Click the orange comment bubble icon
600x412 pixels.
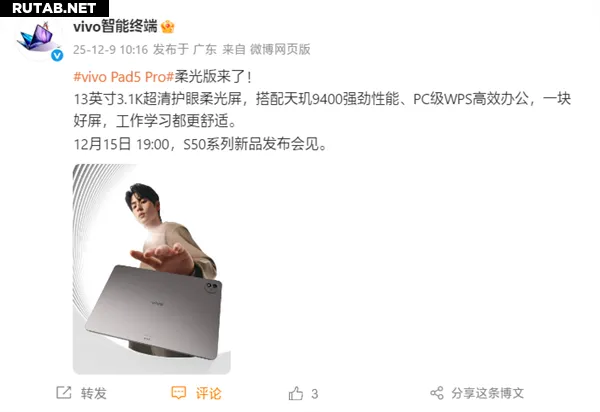pyautogui.click(x=179, y=392)
